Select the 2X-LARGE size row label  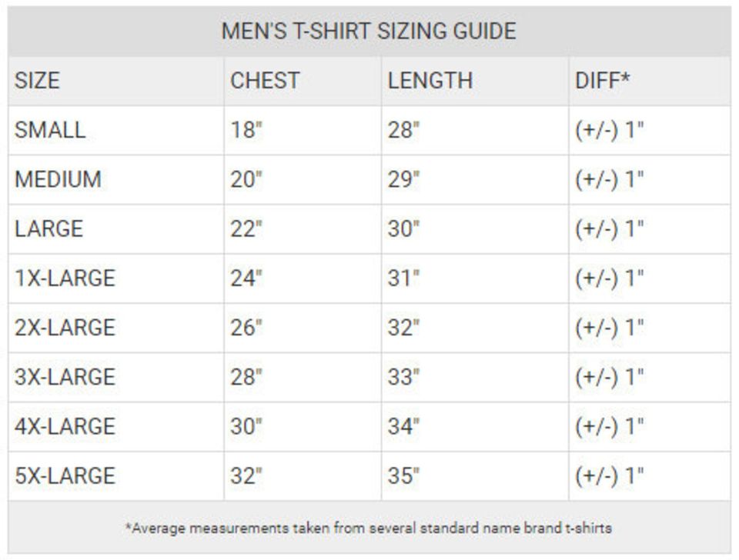coord(65,327)
